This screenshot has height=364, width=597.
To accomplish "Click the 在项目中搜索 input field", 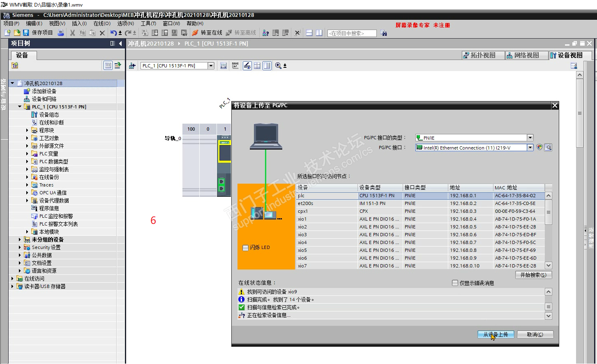I will [352, 33].
